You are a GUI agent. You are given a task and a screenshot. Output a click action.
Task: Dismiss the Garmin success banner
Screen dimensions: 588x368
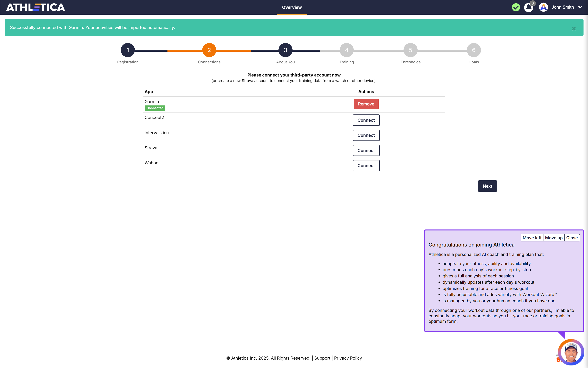[x=574, y=29]
